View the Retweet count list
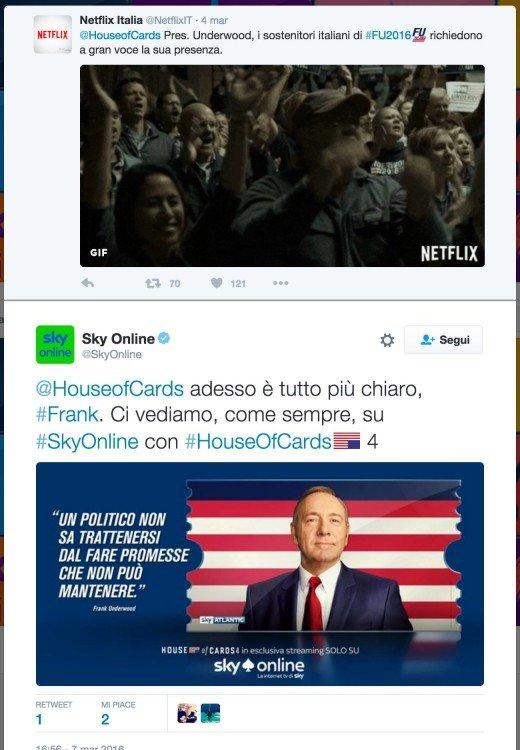The width and height of the screenshot is (520, 750). pyautogui.click(x=54, y=713)
